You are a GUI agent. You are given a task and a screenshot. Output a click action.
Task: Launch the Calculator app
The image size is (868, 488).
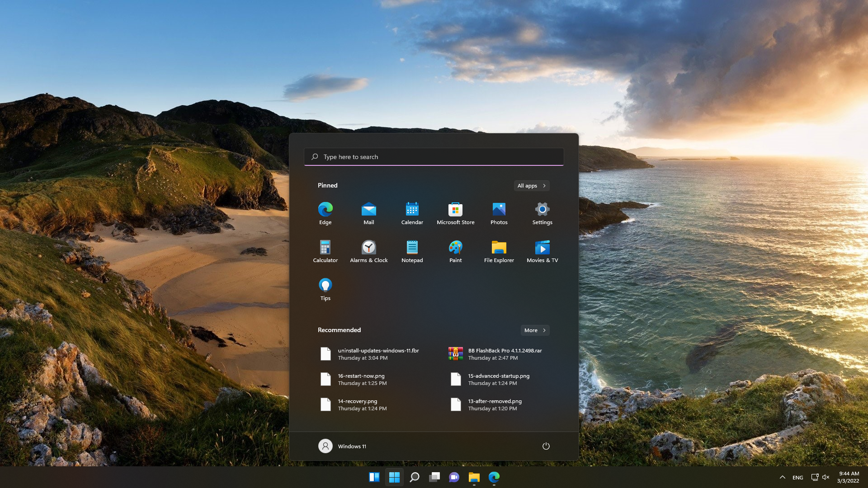coord(325,251)
